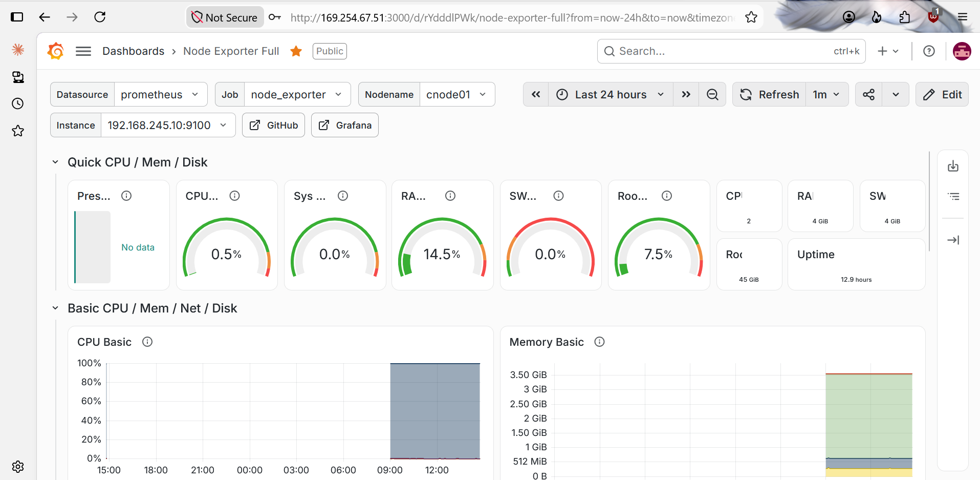Open the browser application menu
This screenshot has width=980, height=480.
(x=963, y=17)
